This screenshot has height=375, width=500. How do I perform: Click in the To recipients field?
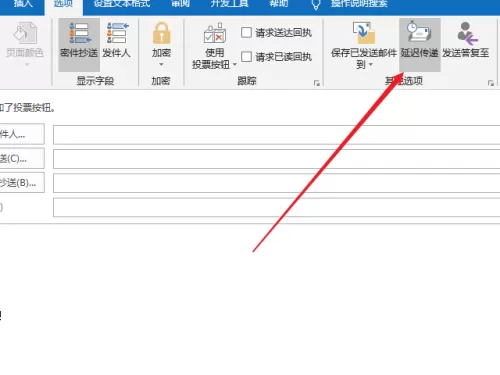click(277, 135)
